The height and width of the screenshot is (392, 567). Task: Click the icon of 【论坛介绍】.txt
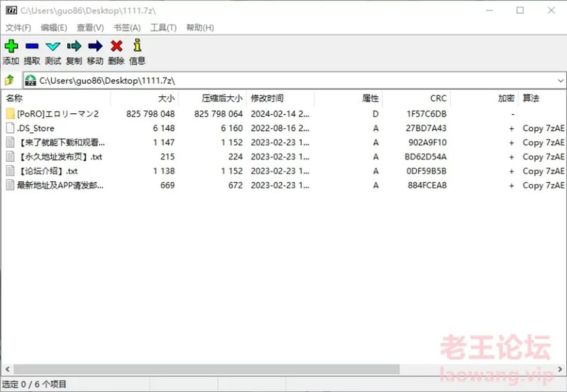10,171
